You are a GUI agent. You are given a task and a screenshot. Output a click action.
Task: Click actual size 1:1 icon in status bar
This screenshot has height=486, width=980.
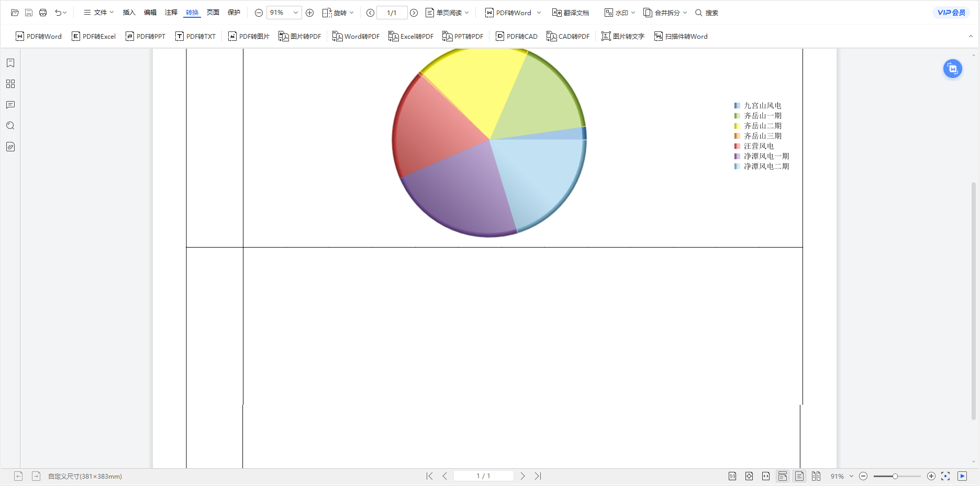click(732, 476)
